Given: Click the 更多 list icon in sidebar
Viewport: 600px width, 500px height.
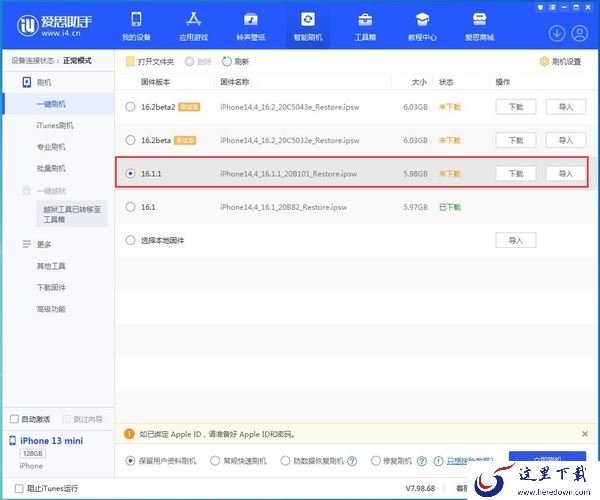Looking at the screenshot, I should 26,244.
